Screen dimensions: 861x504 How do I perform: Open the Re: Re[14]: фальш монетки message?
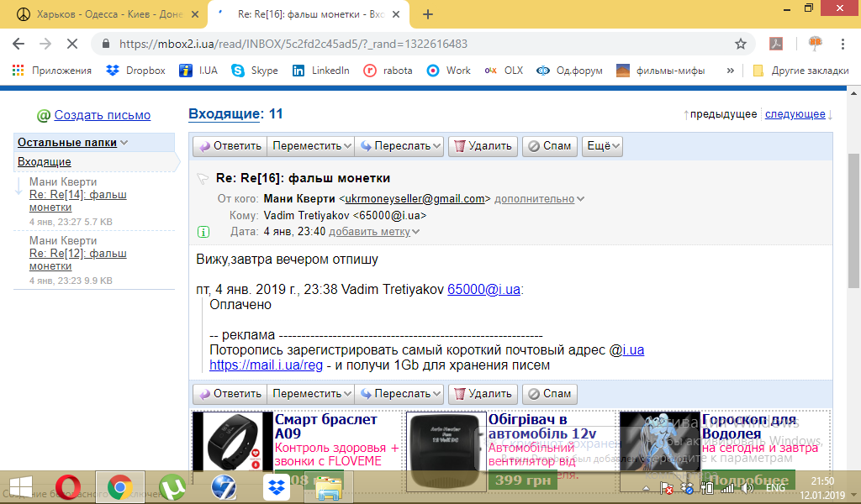pyautogui.click(x=78, y=201)
